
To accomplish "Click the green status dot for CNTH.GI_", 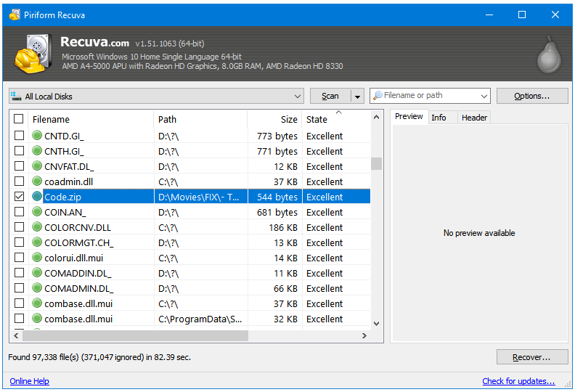I will pyautogui.click(x=37, y=151).
